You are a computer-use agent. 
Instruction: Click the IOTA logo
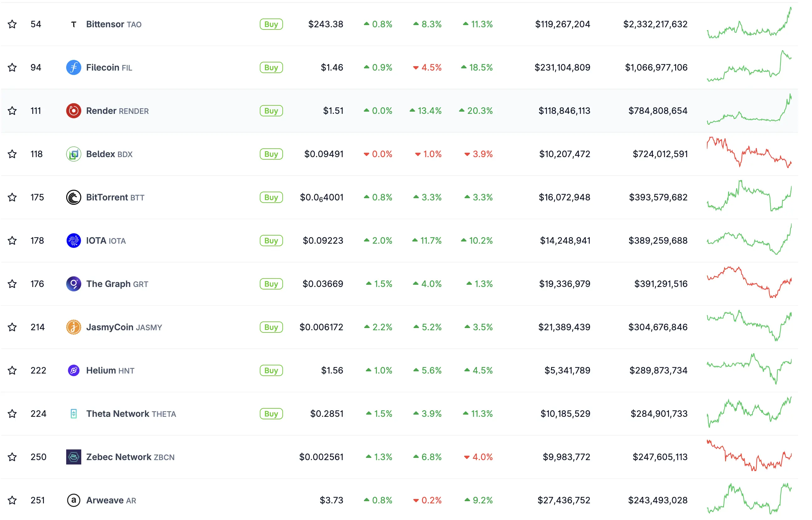click(x=73, y=241)
